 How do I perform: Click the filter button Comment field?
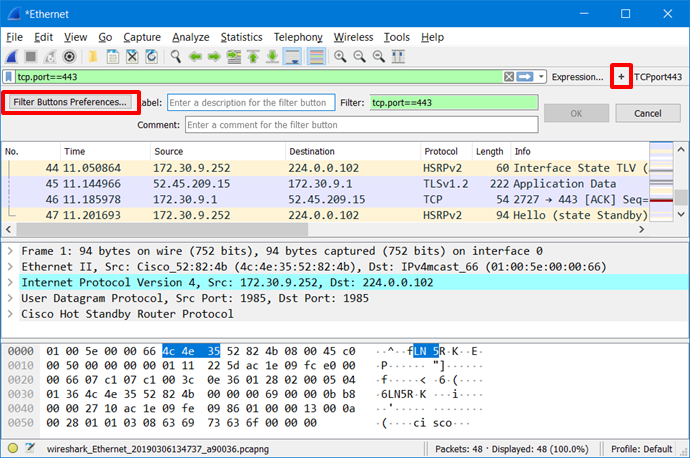[x=361, y=125]
